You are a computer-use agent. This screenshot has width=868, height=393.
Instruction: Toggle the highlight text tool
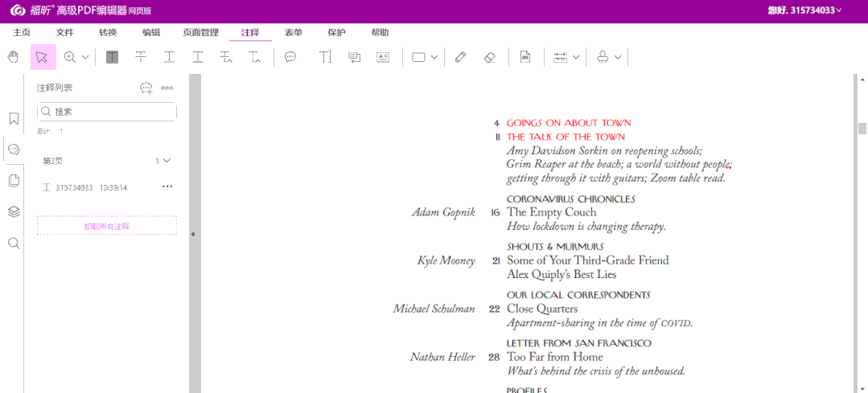click(x=112, y=57)
